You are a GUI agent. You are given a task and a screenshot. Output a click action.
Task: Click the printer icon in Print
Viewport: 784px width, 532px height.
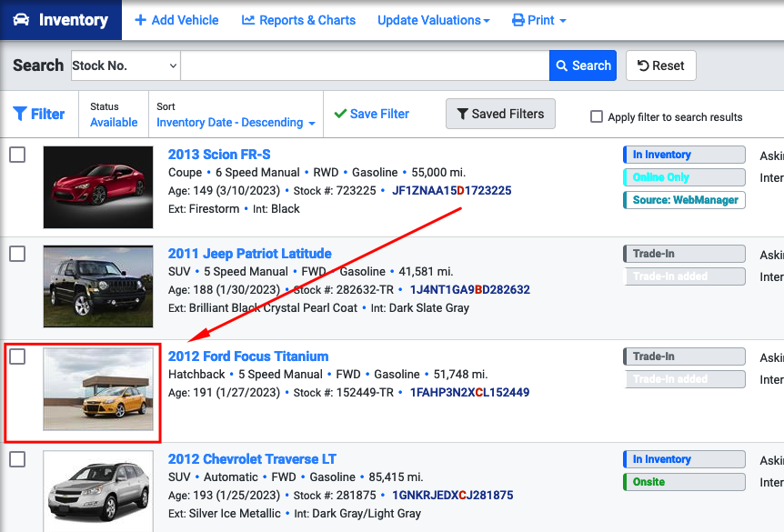click(518, 21)
